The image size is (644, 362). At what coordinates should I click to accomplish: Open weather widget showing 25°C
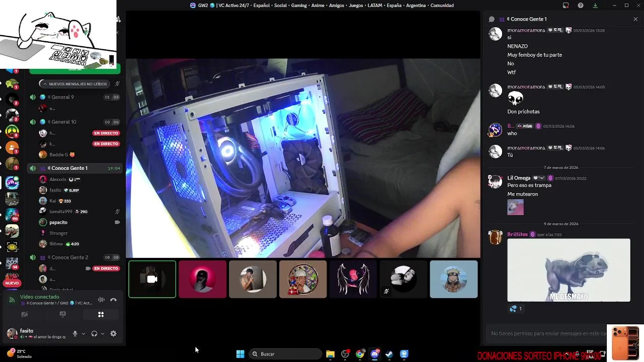tap(19, 354)
